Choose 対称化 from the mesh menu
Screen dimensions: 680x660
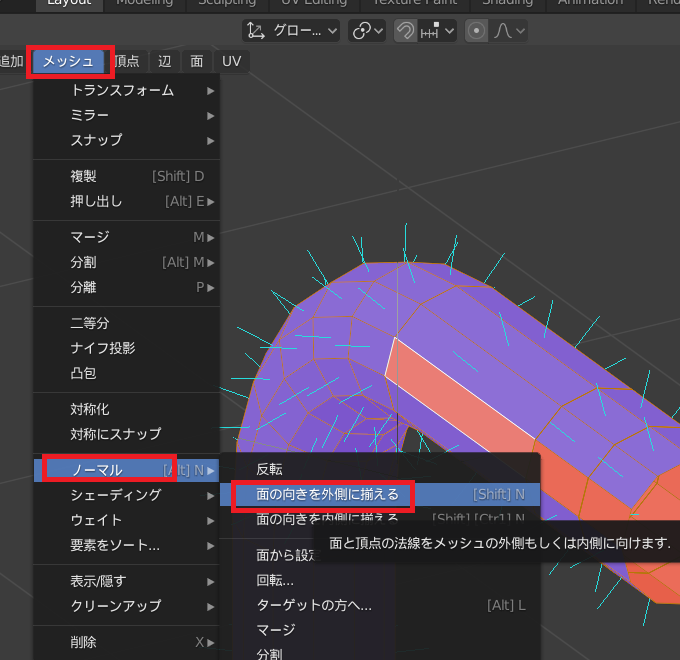(x=127, y=409)
